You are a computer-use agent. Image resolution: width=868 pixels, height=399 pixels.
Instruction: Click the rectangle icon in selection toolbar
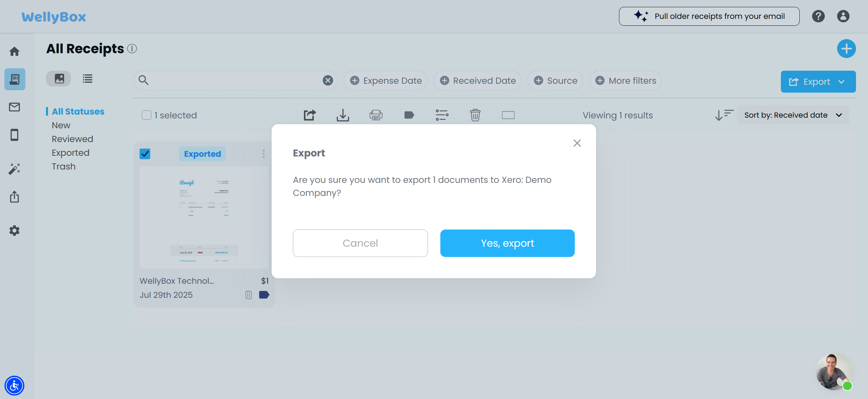point(508,115)
